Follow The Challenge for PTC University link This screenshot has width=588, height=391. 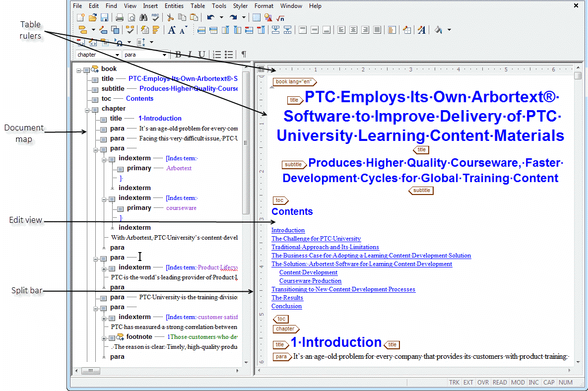click(316, 239)
